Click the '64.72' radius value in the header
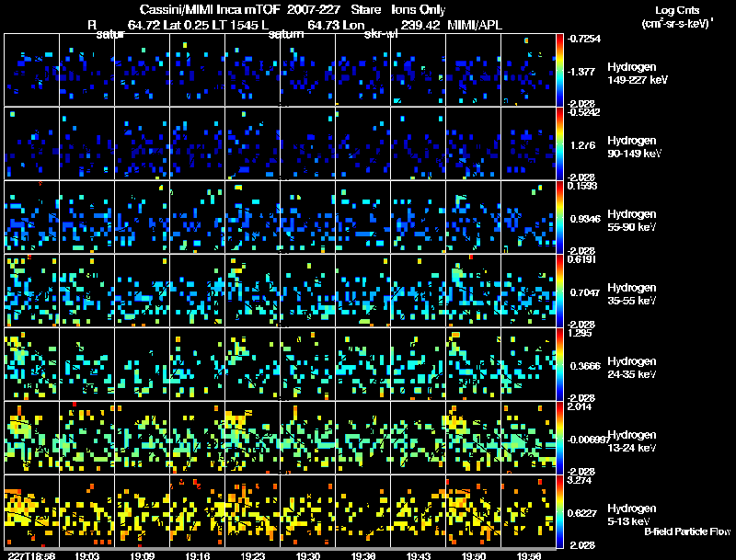Screen dimensions: 736x560 144,26
